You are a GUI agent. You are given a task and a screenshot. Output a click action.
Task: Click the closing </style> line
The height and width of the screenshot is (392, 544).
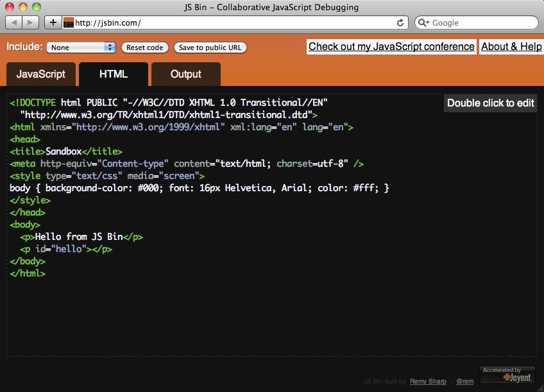(30, 200)
